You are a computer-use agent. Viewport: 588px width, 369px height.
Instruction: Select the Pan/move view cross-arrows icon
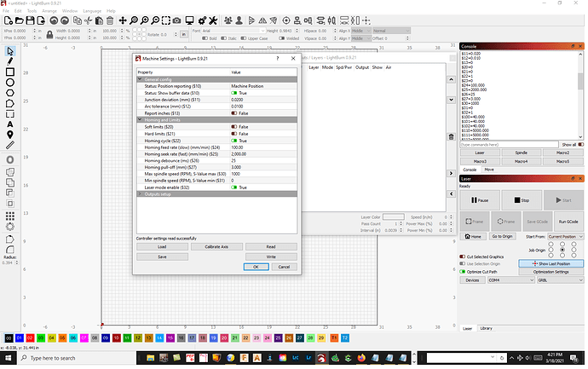(123, 20)
